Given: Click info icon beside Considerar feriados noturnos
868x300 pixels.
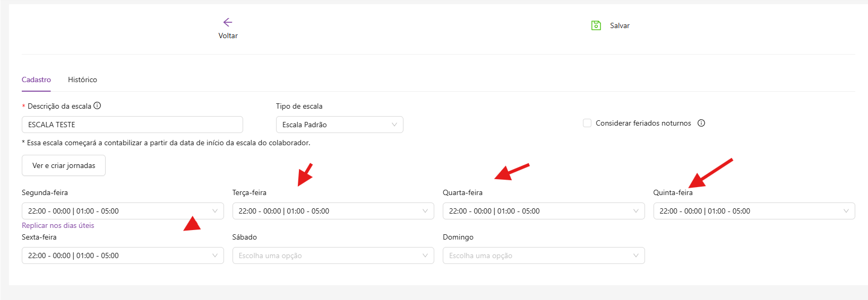Looking at the screenshot, I should coord(701,123).
